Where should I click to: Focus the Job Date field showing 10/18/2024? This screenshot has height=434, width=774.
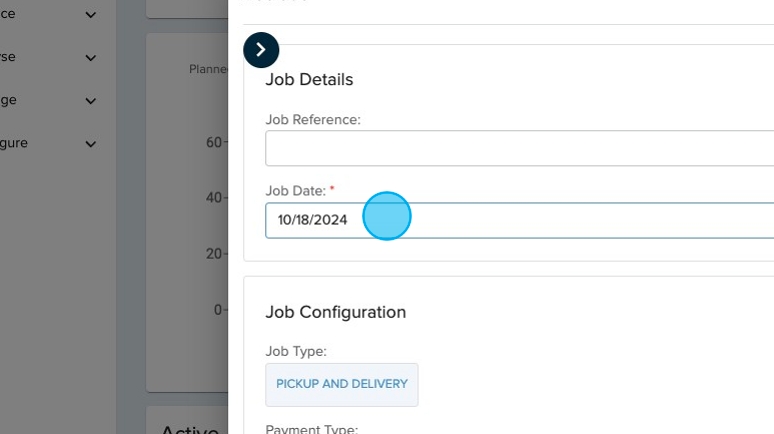click(519, 220)
